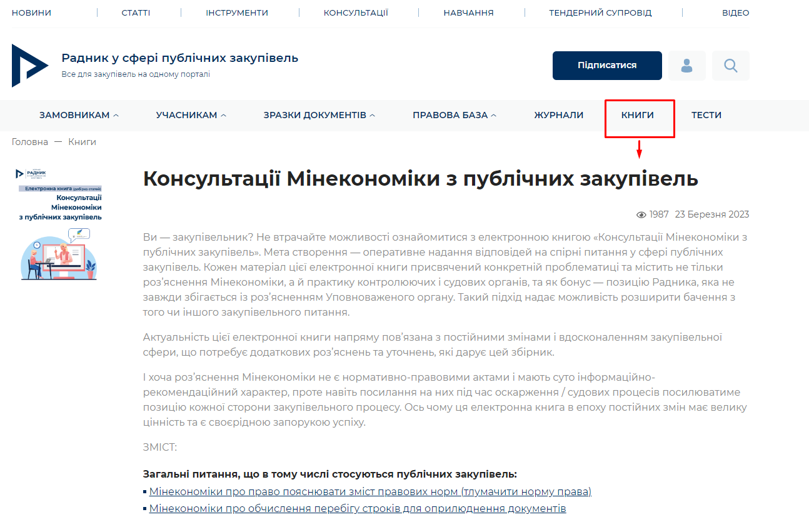Open link about тлумачити норму права
The image size is (809, 532).
pos(369,491)
